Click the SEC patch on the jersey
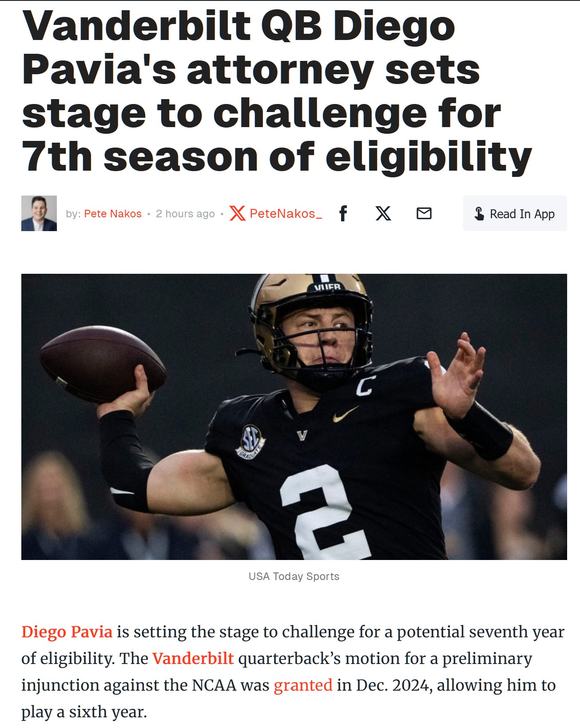Viewport: 580px width, 728px height. pos(251,442)
